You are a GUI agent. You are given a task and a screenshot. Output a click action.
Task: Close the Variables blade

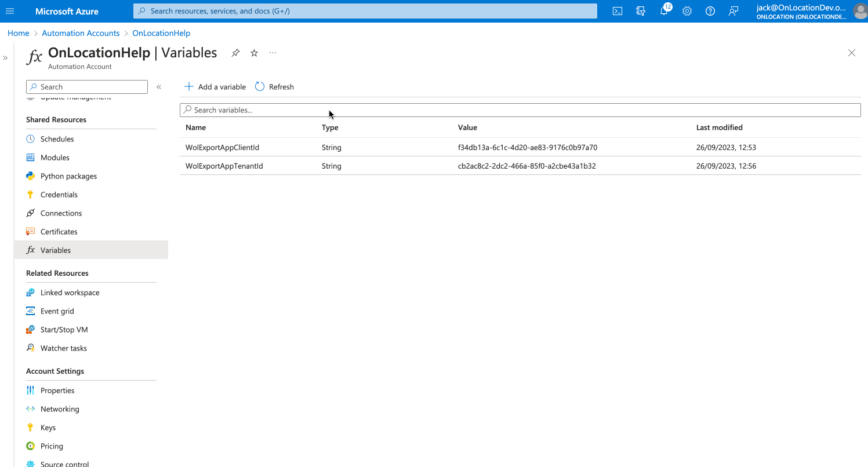(852, 53)
